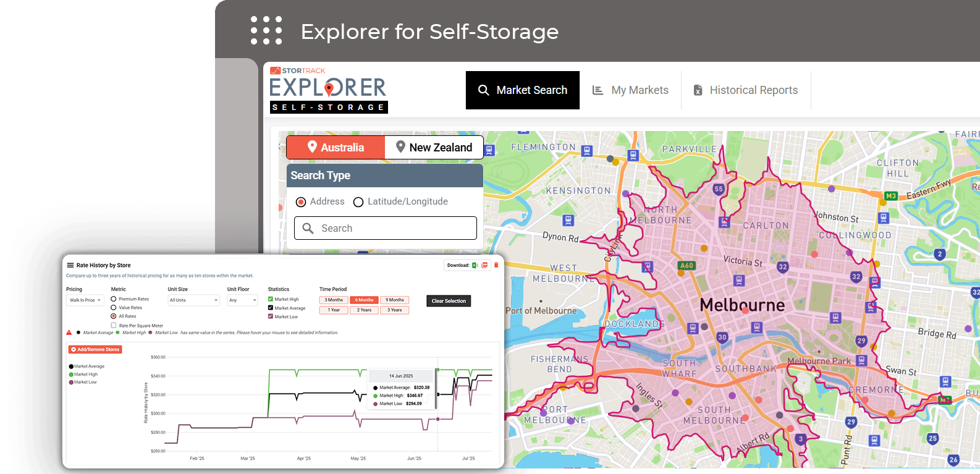This screenshot has height=474, width=980.
Task: Expand the Unit Floor dropdown
Action: pos(242,300)
